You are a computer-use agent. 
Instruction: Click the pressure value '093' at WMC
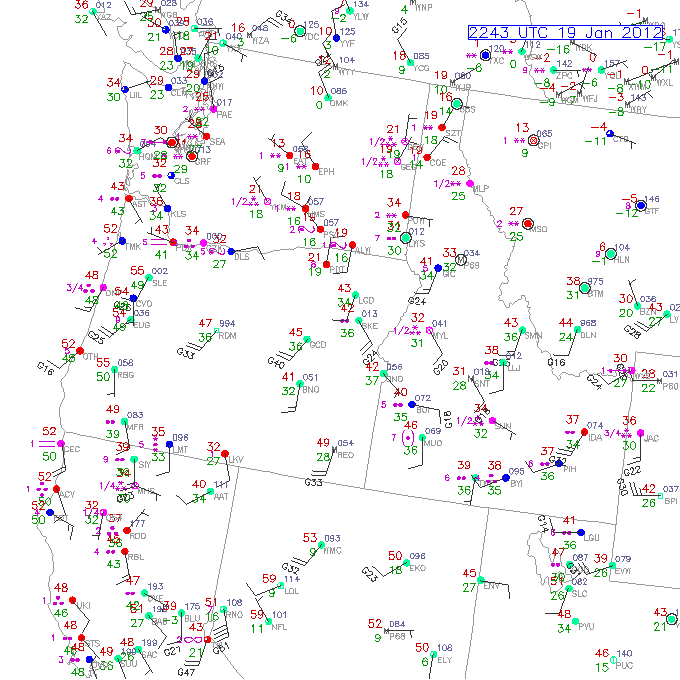click(x=332, y=538)
